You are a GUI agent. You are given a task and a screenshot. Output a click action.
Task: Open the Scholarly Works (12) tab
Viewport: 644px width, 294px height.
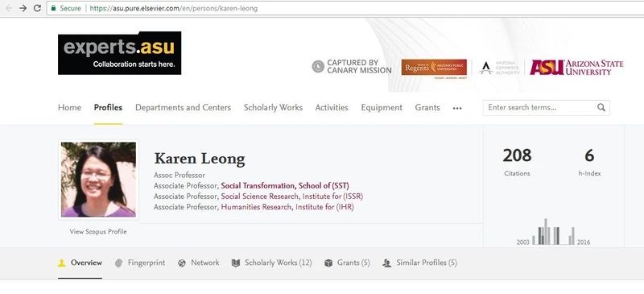coord(271,263)
